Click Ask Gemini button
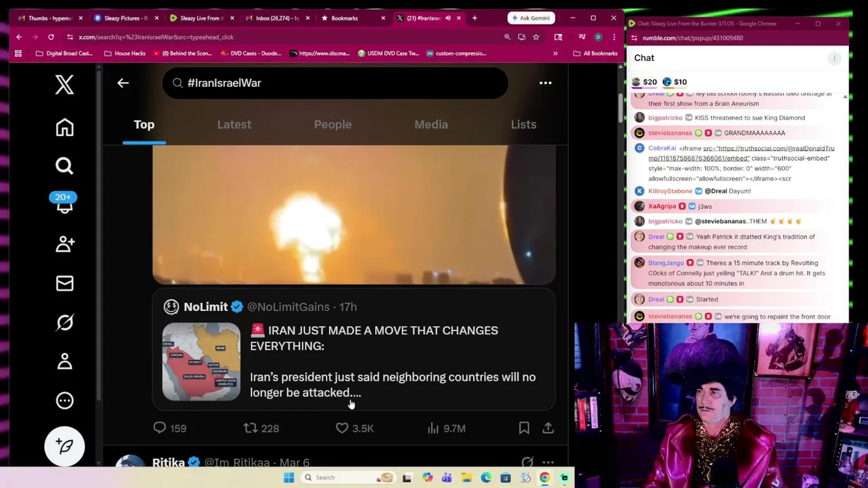Image resolution: width=868 pixels, height=488 pixels. pos(530,18)
